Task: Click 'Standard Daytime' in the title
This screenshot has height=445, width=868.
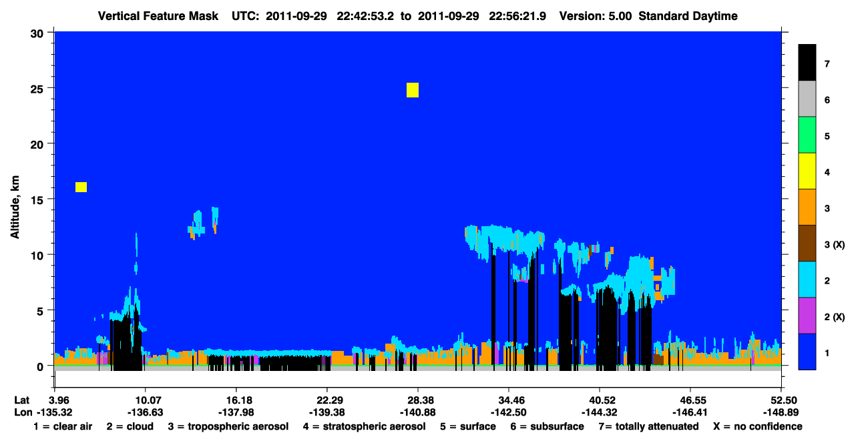Action: click(688, 16)
